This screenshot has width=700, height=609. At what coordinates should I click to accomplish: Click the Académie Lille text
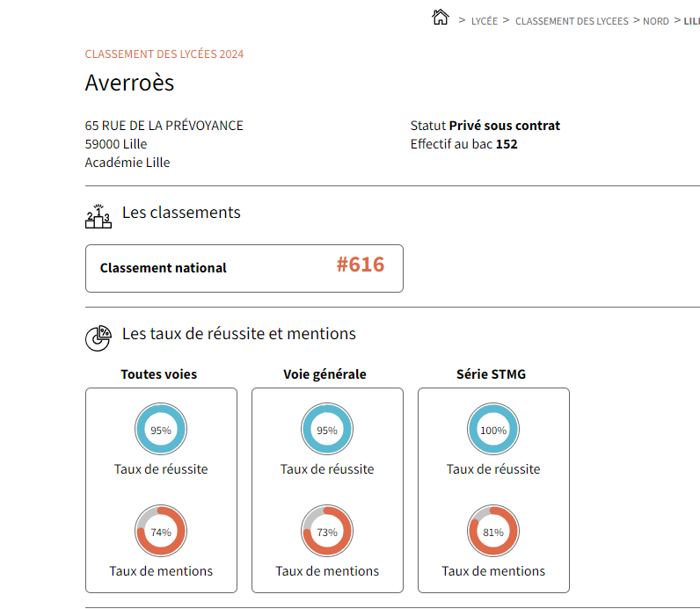coord(128,163)
